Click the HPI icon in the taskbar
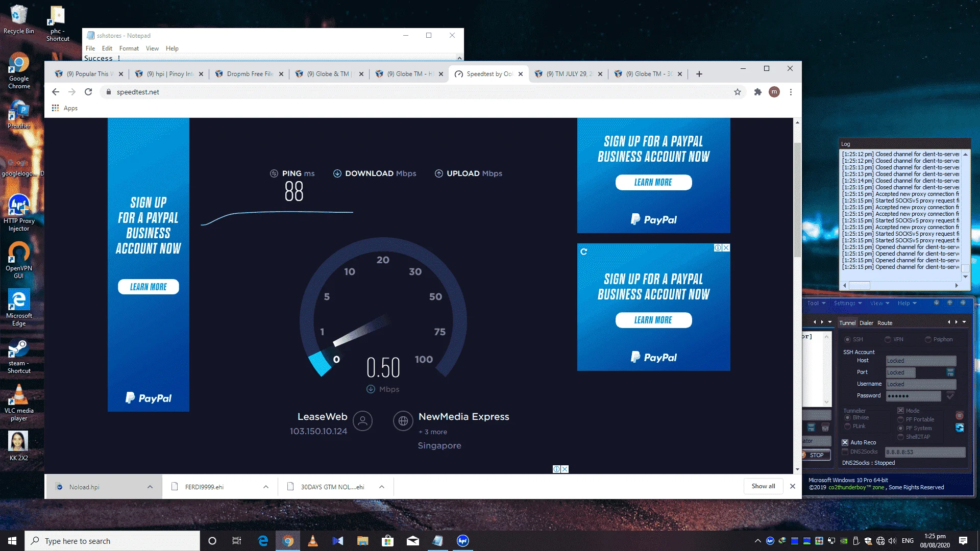The image size is (980, 551). tap(462, 541)
